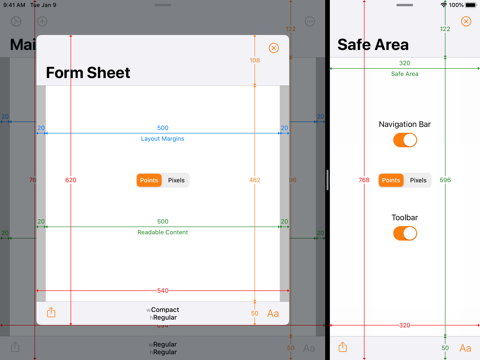The width and height of the screenshot is (480, 360).
Task: Close the Form Sheet with the X icon
Action: point(274,48)
